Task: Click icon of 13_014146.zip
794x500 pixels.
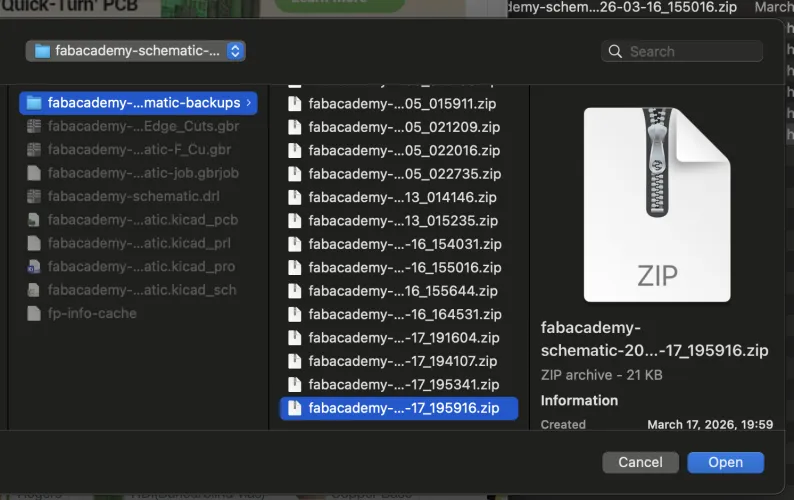Action: 295,197
